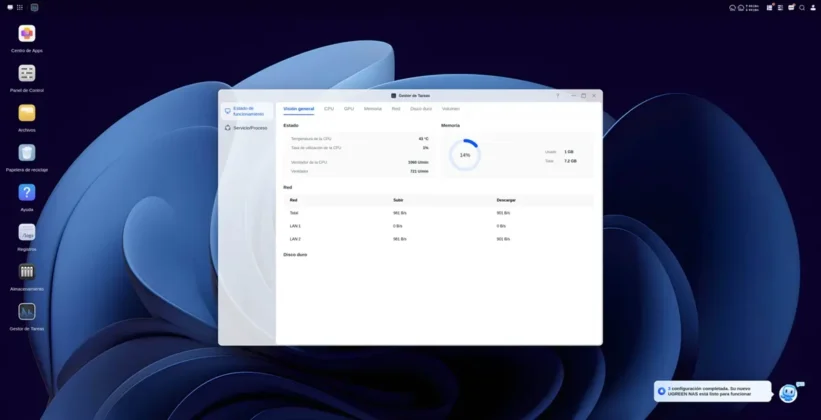This screenshot has width=821, height=420.
Task: Select the LAN 2 row
Action: (438, 239)
